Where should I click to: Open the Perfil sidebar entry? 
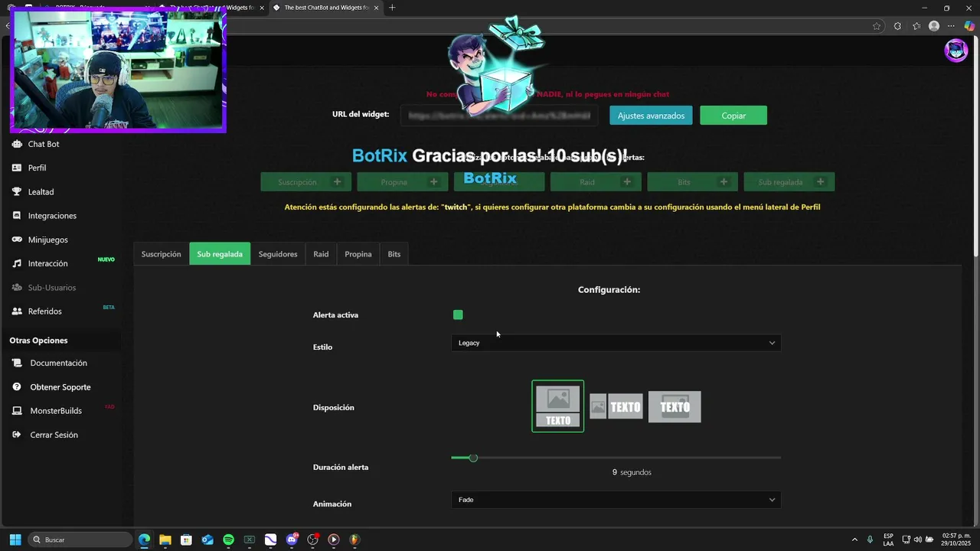[37, 168]
